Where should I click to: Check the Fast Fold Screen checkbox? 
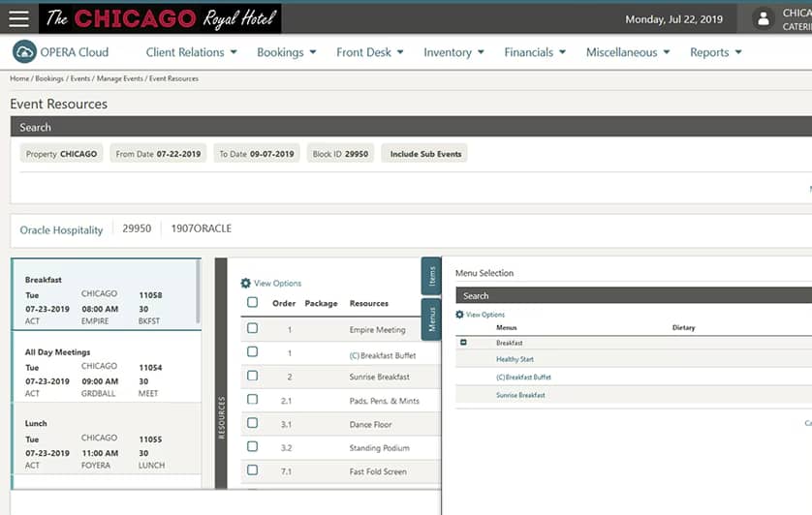[x=252, y=470]
